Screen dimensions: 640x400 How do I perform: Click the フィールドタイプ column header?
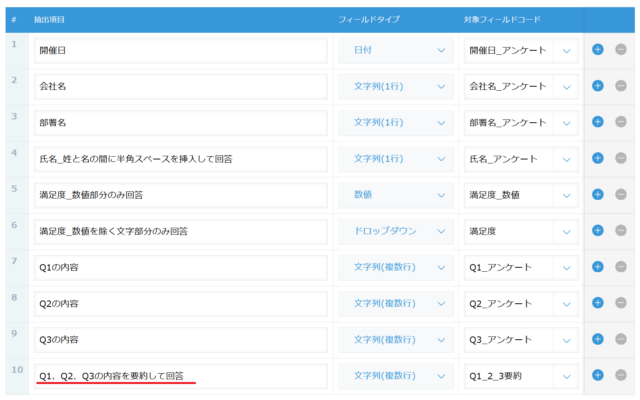click(369, 19)
